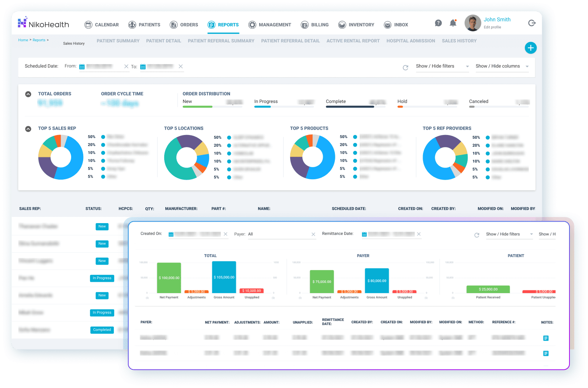Viewport: 588px width, 388px height.
Task: Clear the Scheduled Date To field
Action: click(181, 67)
